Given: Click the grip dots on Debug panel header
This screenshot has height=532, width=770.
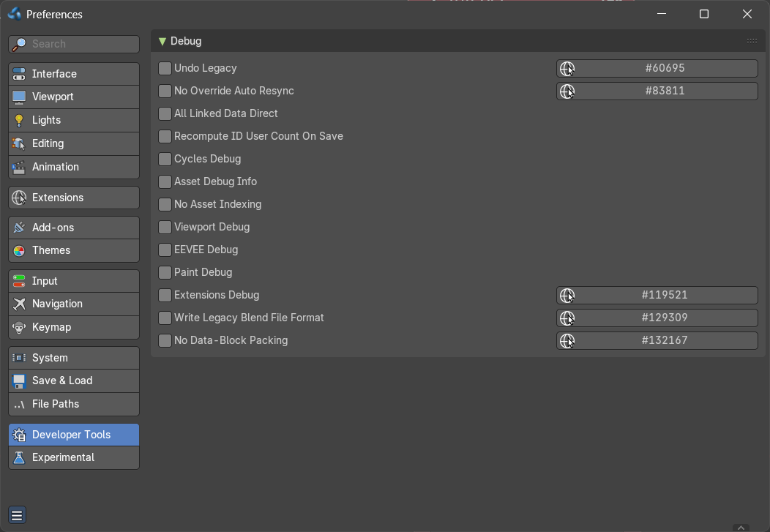Looking at the screenshot, I should pos(752,41).
